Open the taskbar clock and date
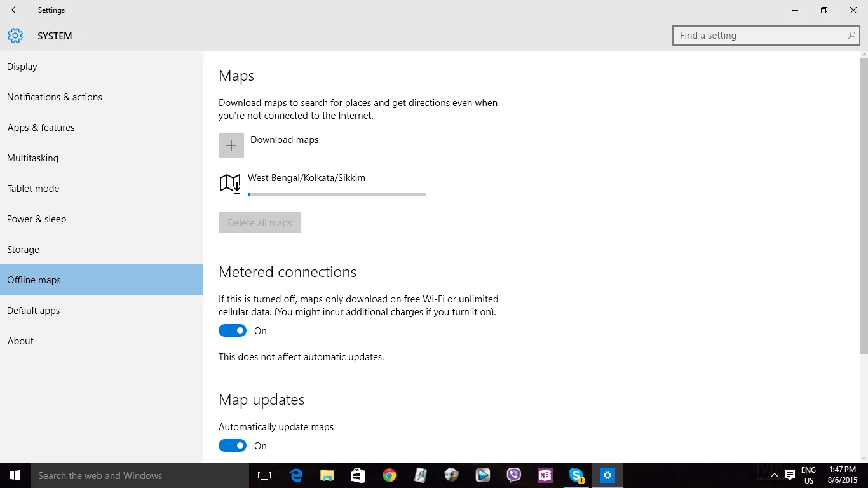 click(843, 475)
